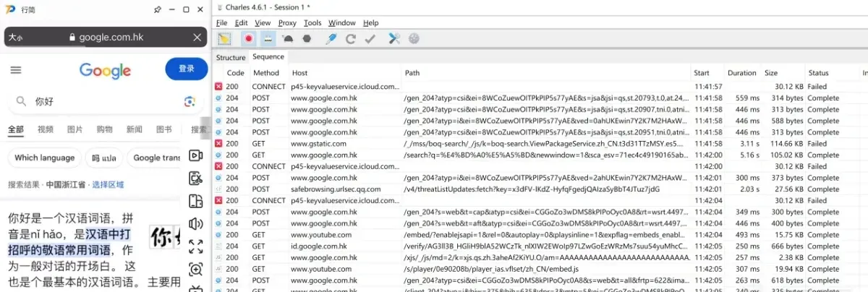
Task: Click the Validate checkmark icon
Action: (370, 38)
